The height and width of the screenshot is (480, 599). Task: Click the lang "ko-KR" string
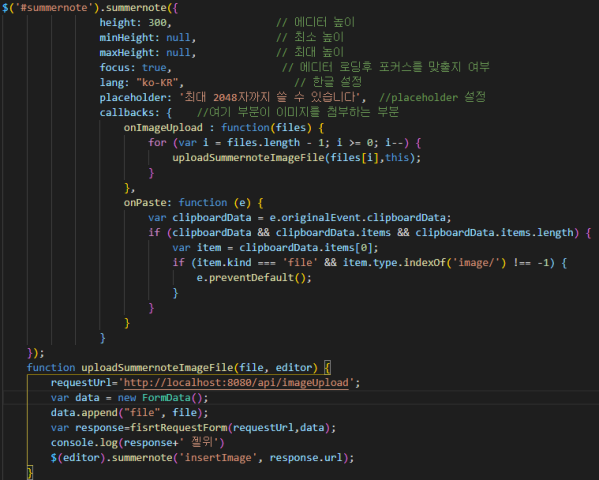(157, 83)
